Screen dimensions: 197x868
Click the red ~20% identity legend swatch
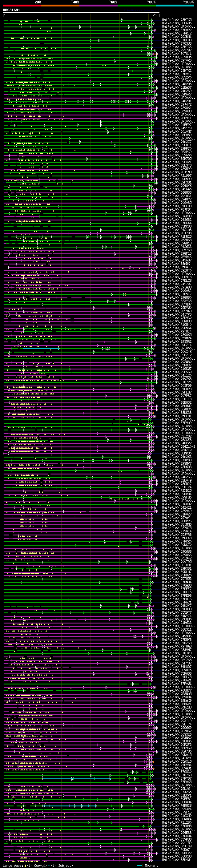(22, 6)
